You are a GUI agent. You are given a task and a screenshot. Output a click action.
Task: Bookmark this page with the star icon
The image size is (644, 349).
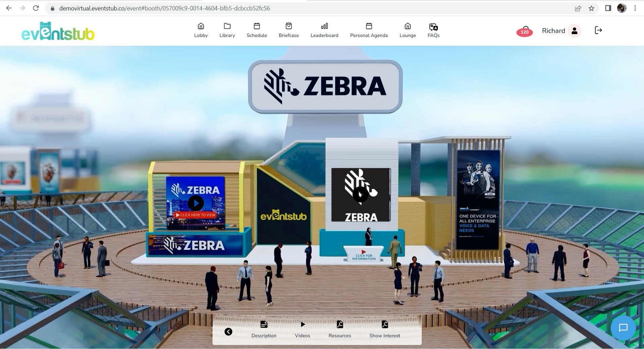[x=592, y=8]
